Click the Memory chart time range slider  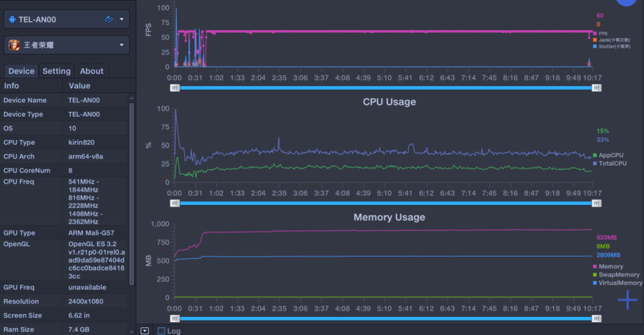point(386,318)
